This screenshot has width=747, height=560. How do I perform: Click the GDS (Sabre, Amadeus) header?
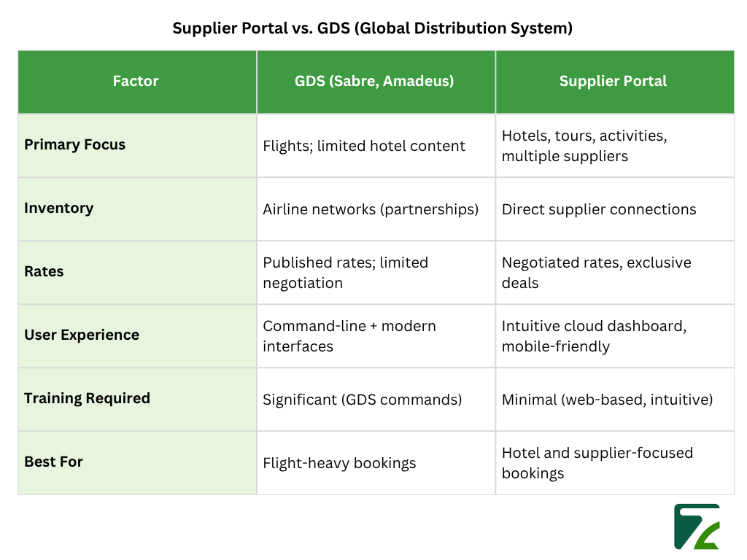point(375,81)
